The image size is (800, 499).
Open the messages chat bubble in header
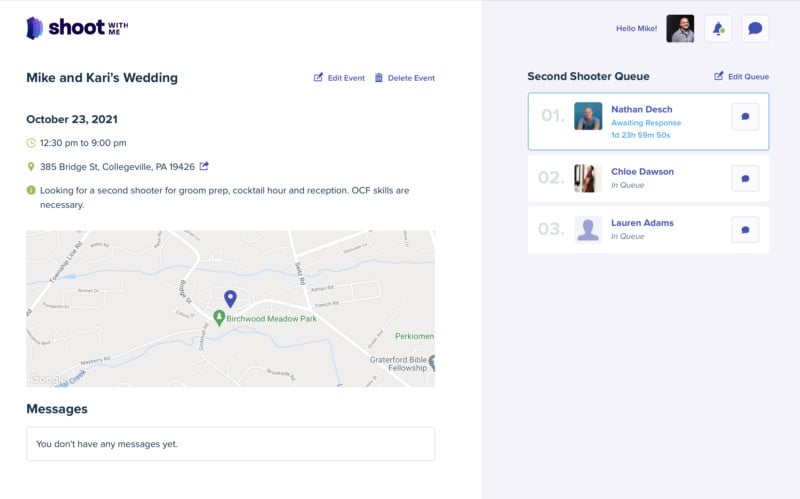[755, 29]
